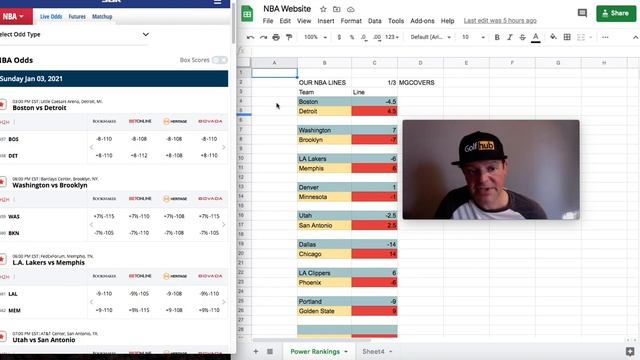This screenshot has height=360, width=640.
Task: Open the font family dropdown
Action: 430,37
